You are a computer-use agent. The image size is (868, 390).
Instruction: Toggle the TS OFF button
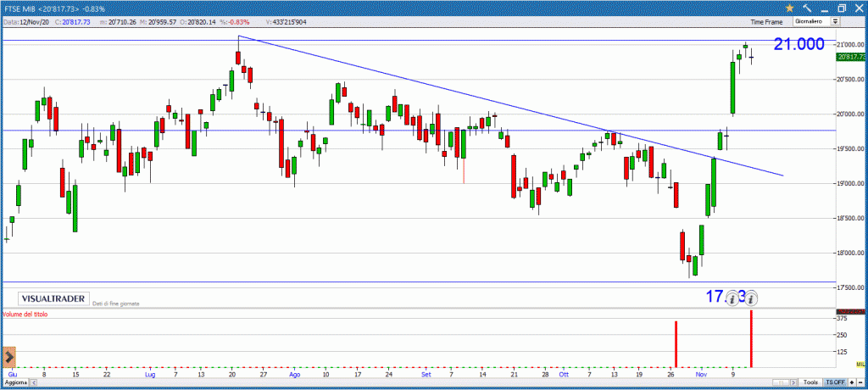pos(835,382)
